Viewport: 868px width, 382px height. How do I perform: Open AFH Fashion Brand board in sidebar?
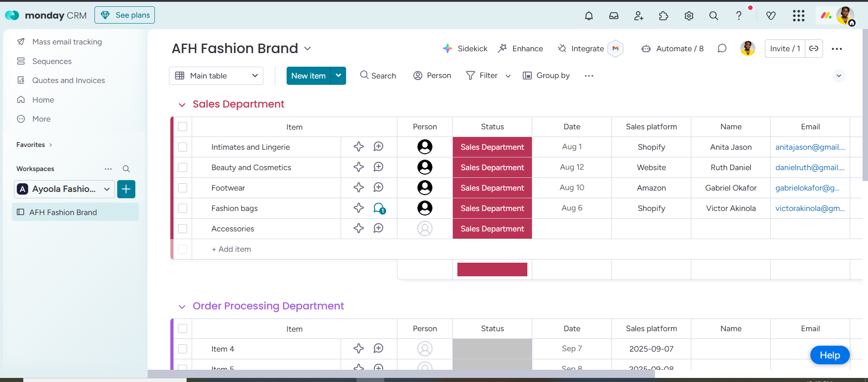[x=75, y=212]
